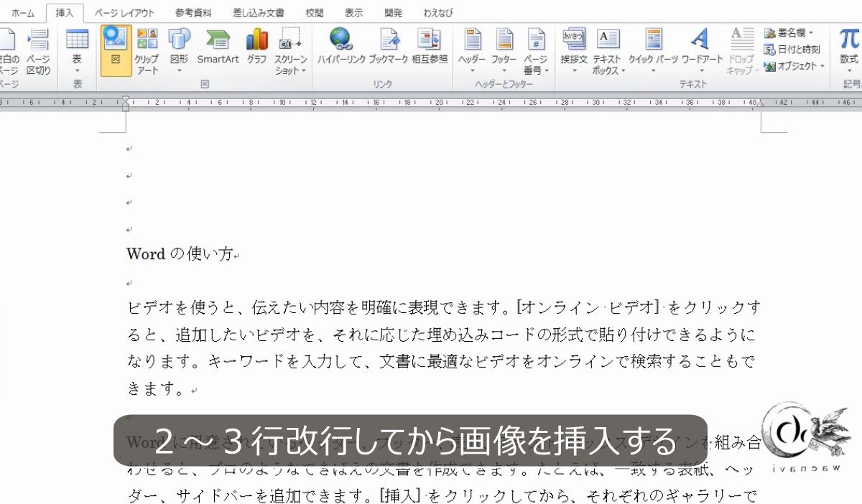Open the Mailings (差し込み文書) tab
862x504 pixels.
pyautogui.click(x=258, y=13)
